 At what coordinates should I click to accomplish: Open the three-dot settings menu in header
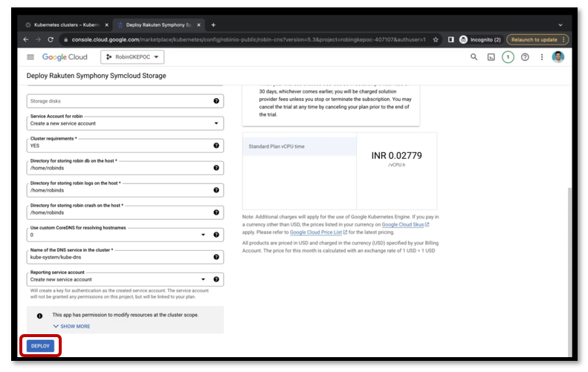pyautogui.click(x=541, y=57)
